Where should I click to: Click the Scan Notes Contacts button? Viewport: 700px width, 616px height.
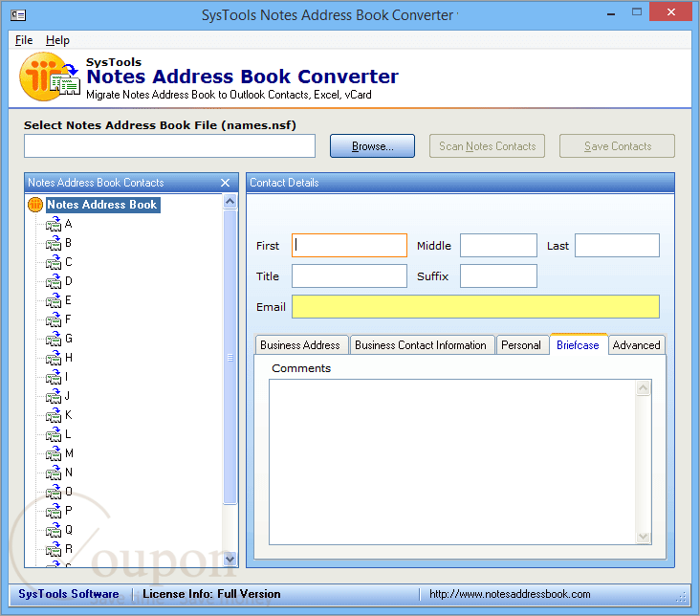(487, 146)
